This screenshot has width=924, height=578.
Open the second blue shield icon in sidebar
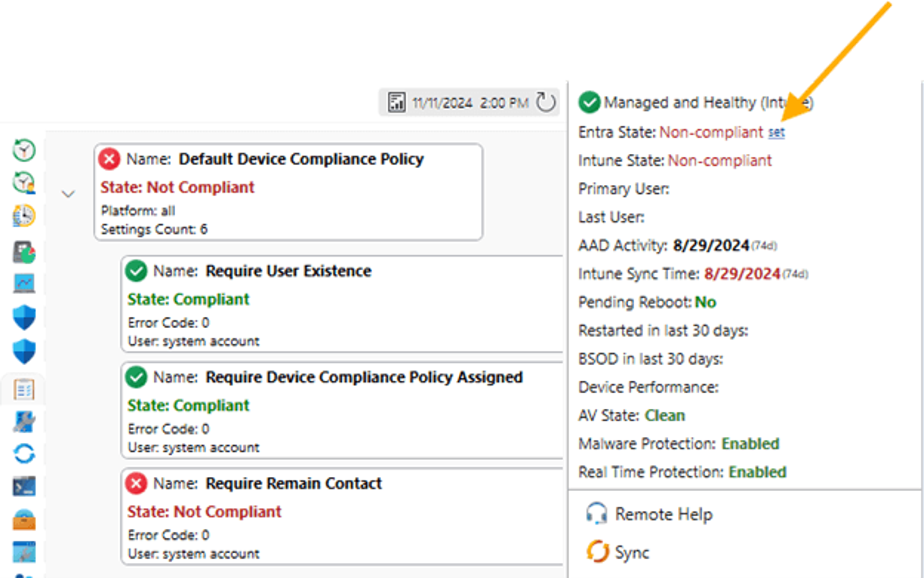24,351
